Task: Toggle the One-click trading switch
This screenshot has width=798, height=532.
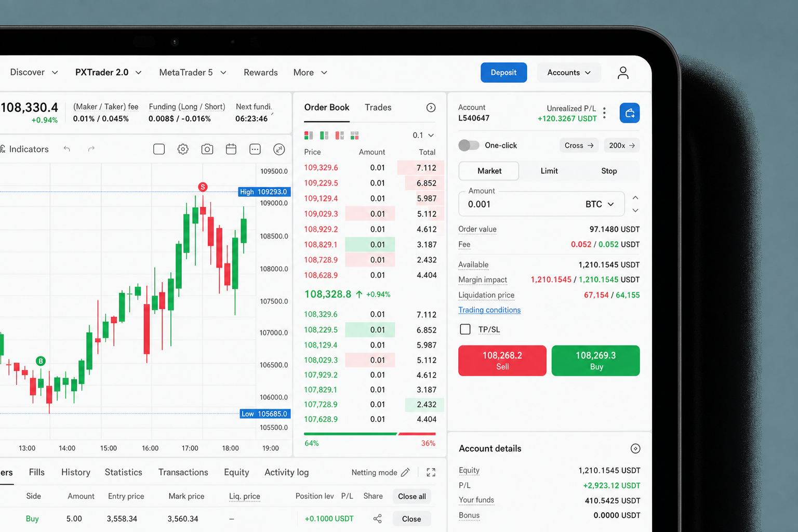Action: (x=469, y=145)
